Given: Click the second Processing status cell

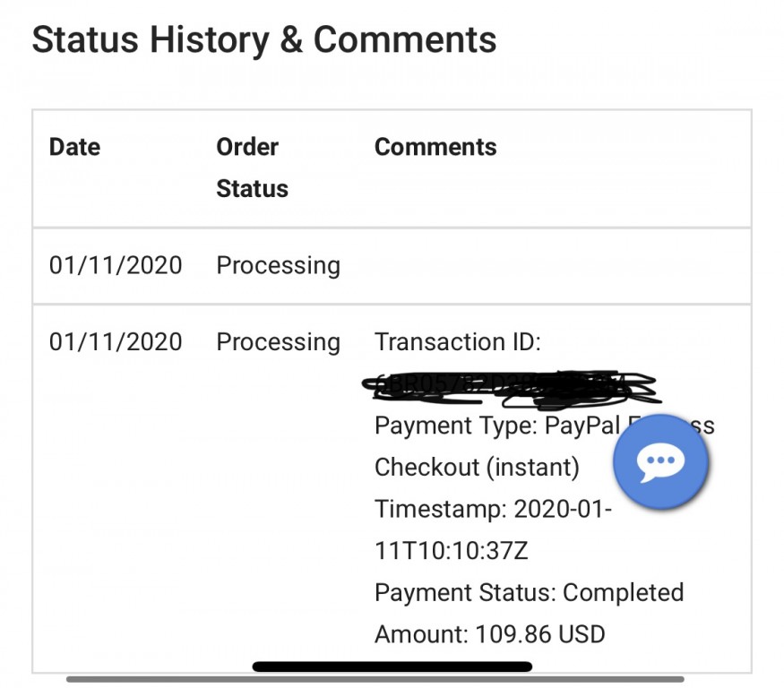Looking at the screenshot, I should 278,342.
